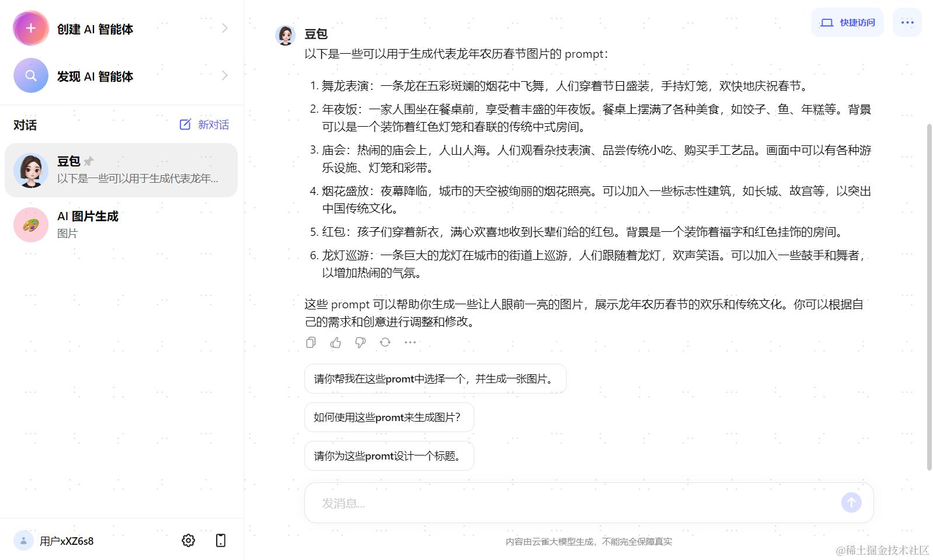Click the laptop icon in 快捷访问
This screenshot has width=933, height=560.
826,23
